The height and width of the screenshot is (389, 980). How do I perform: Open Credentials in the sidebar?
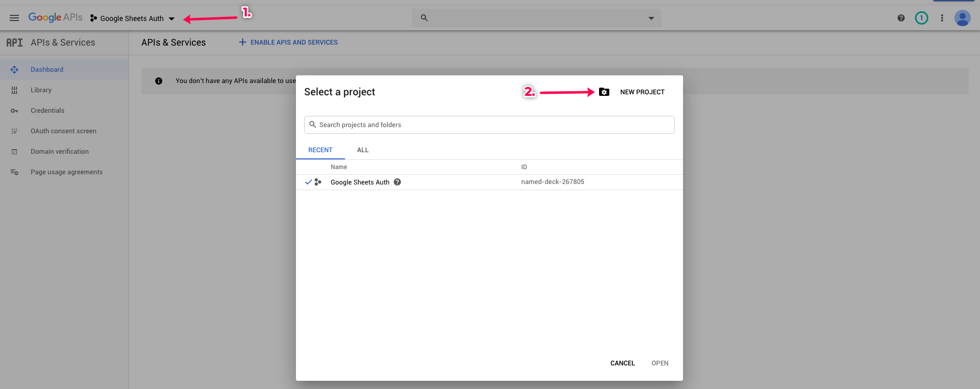pyautogui.click(x=64, y=111)
